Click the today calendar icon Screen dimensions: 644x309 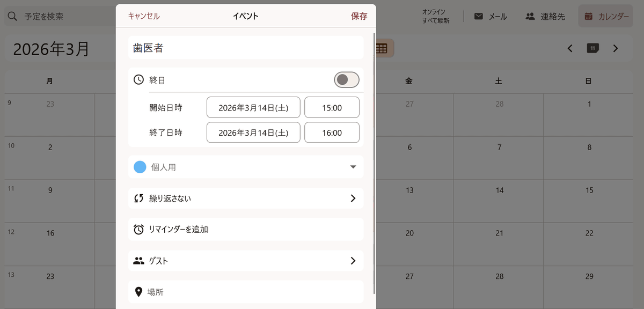(592, 48)
